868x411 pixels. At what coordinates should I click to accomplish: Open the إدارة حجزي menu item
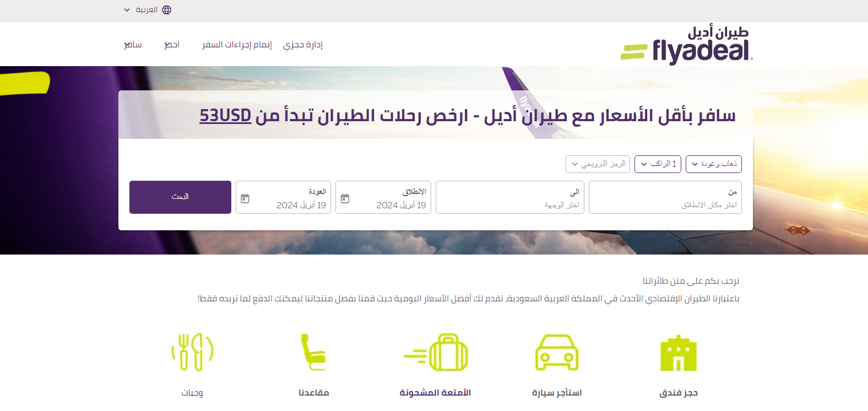point(303,45)
